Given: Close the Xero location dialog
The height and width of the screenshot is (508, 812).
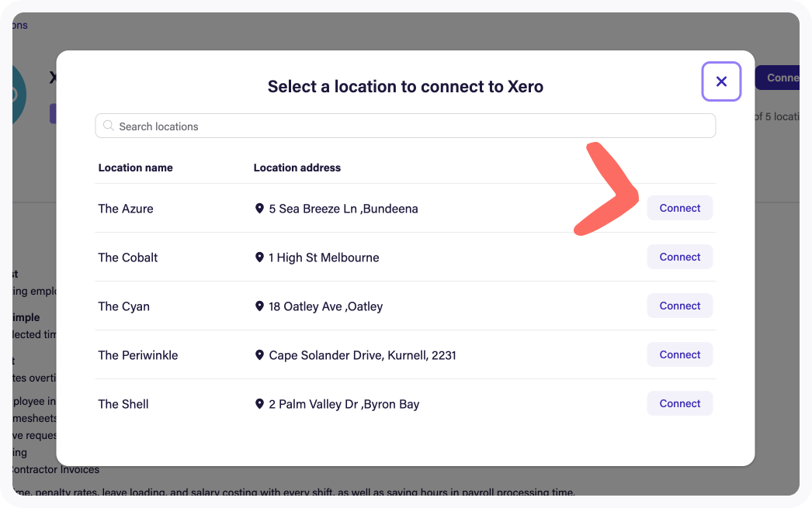Looking at the screenshot, I should click(721, 81).
